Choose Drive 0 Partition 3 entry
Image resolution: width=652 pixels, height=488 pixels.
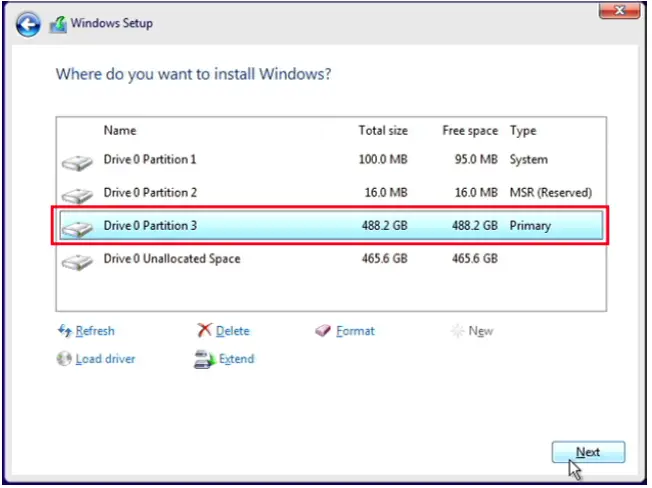pyautogui.click(x=330, y=226)
